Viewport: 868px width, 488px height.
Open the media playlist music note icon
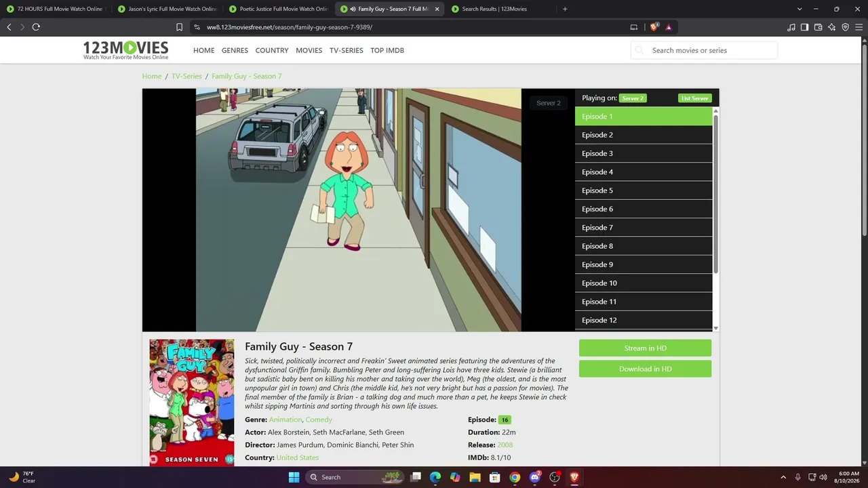pyautogui.click(x=791, y=27)
